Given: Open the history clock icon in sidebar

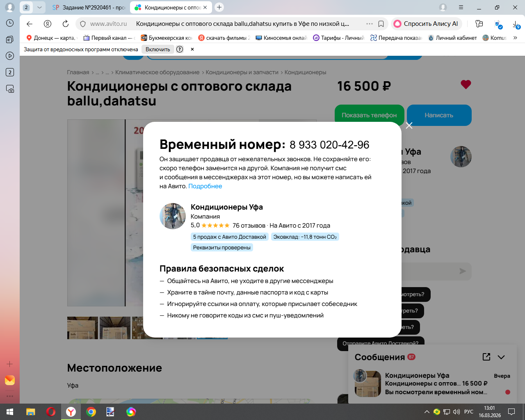Looking at the screenshot, I should (10, 23).
